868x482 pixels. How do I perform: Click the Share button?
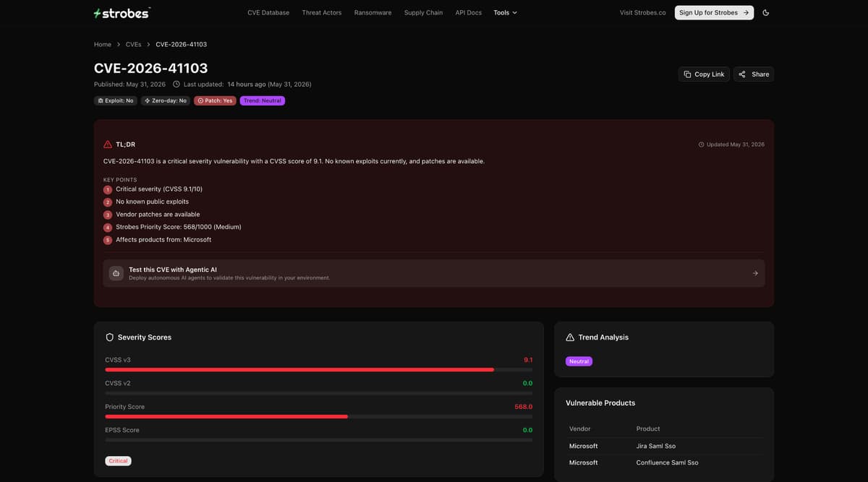pyautogui.click(x=754, y=74)
